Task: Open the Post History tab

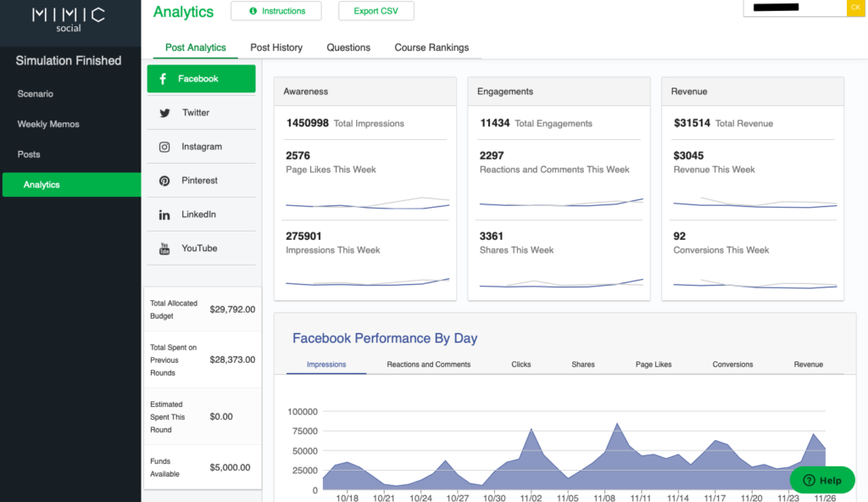Action: tap(276, 47)
